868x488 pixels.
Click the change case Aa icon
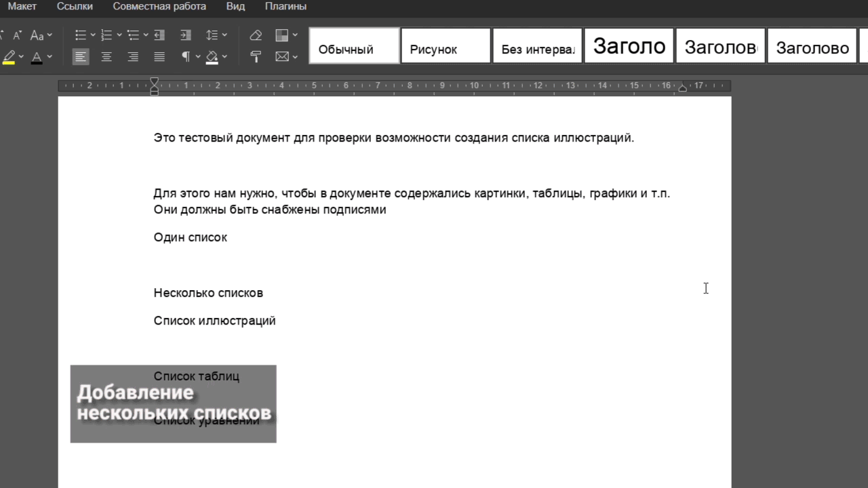[37, 35]
